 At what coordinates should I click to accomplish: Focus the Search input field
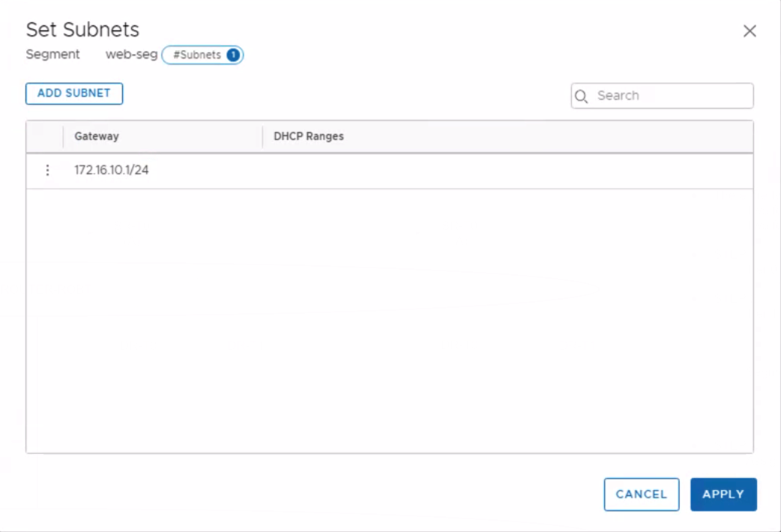(671, 96)
